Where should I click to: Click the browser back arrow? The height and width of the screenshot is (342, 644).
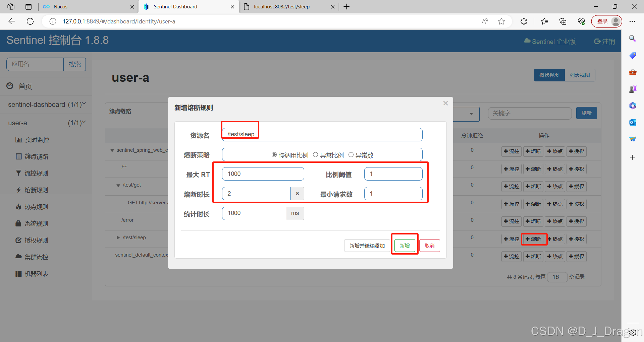click(12, 21)
